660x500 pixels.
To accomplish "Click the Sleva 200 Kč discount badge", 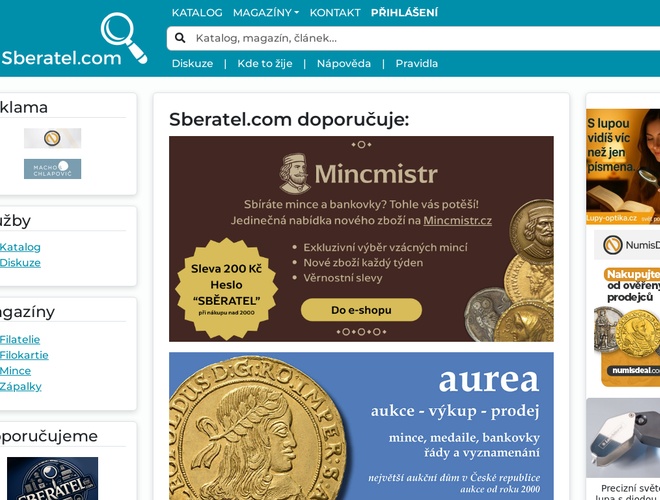I will click(x=226, y=289).
